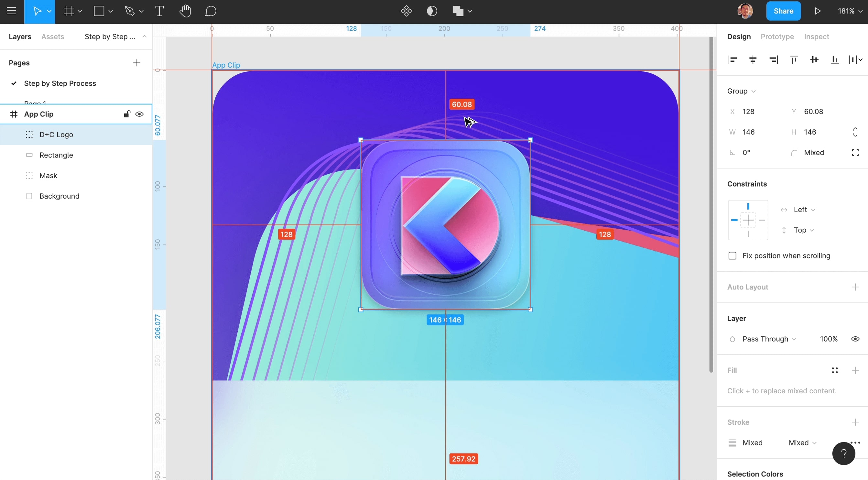Enable Fix position when scrolling checkbox
868x480 pixels.
point(732,256)
